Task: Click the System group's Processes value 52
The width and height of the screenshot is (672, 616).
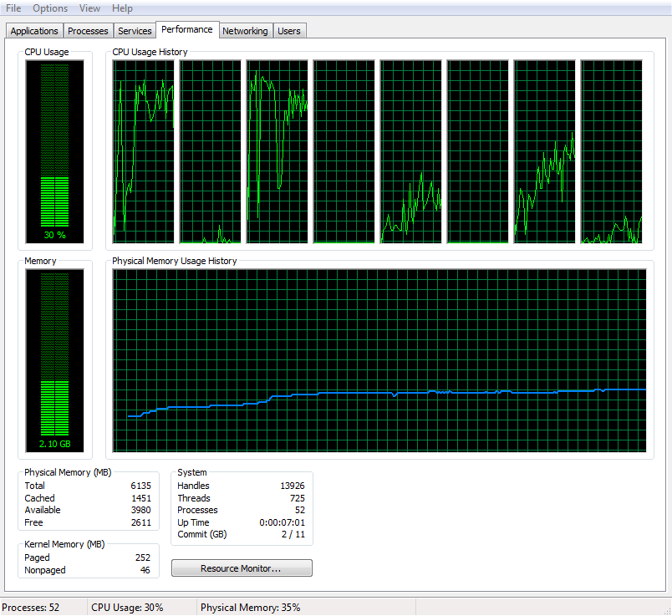Action: click(x=300, y=510)
